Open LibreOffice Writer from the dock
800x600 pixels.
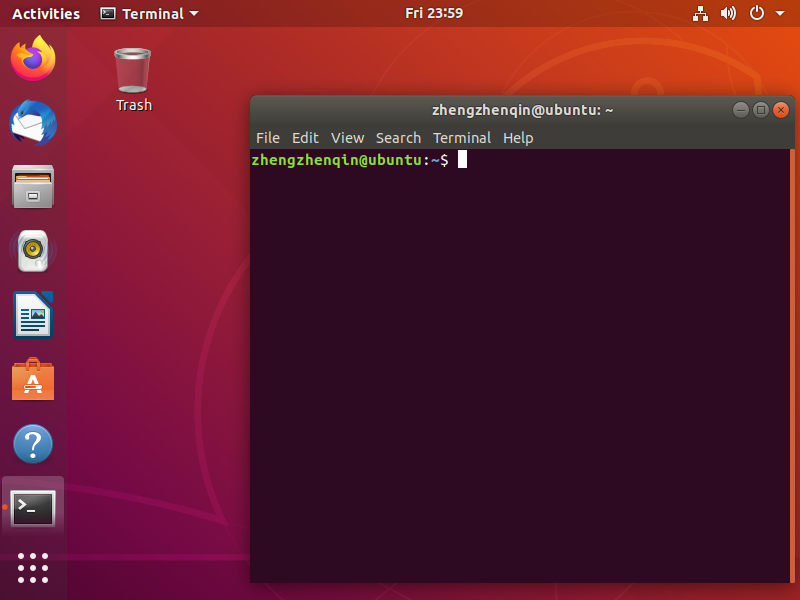pos(33,315)
